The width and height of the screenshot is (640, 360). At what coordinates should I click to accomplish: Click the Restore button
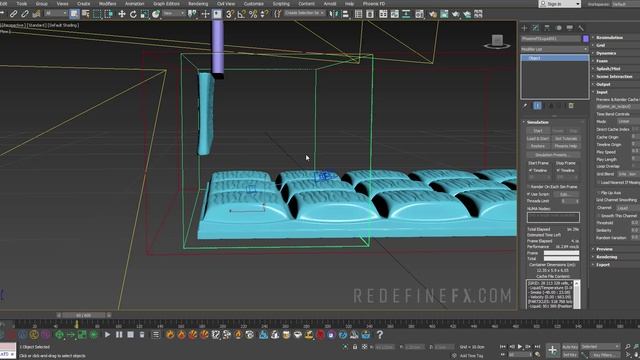coord(538,146)
